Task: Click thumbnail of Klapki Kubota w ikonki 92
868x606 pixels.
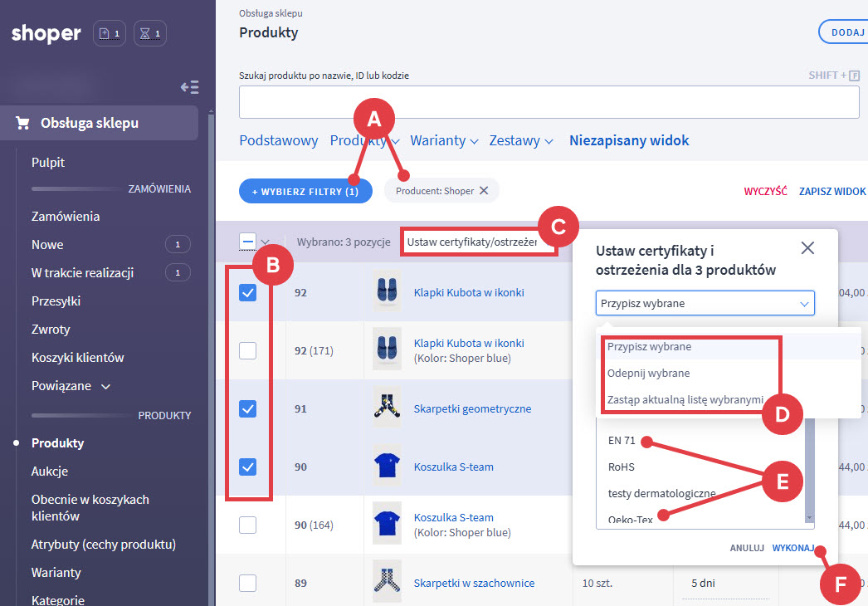Action: (387, 291)
